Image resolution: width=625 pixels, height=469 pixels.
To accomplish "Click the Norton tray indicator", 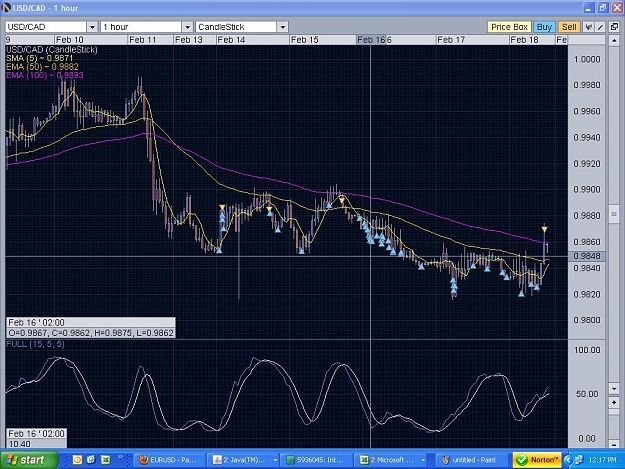I will pos(537,460).
